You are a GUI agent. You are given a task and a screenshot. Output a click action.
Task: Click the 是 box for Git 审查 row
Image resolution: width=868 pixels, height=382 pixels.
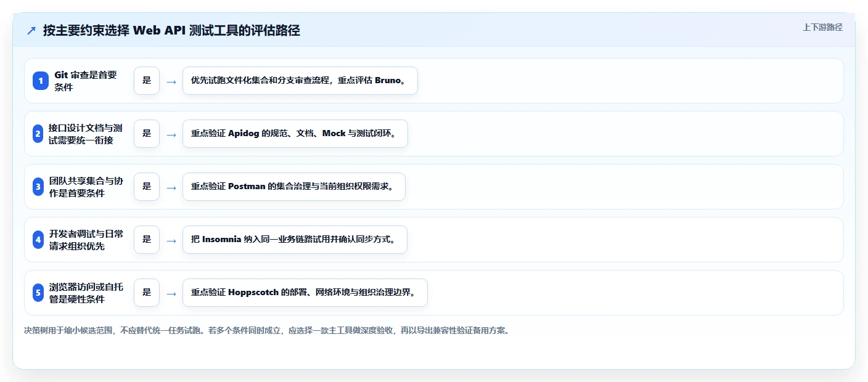(147, 81)
